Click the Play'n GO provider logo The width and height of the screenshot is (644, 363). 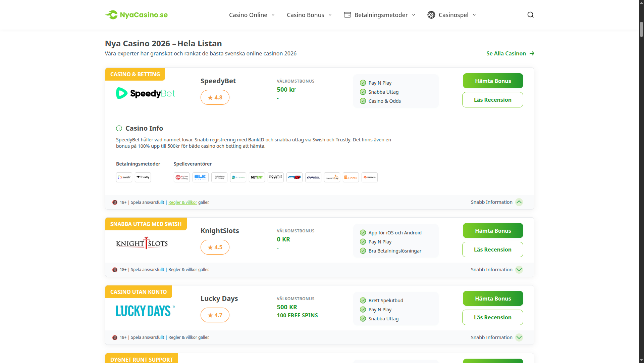(294, 177)
